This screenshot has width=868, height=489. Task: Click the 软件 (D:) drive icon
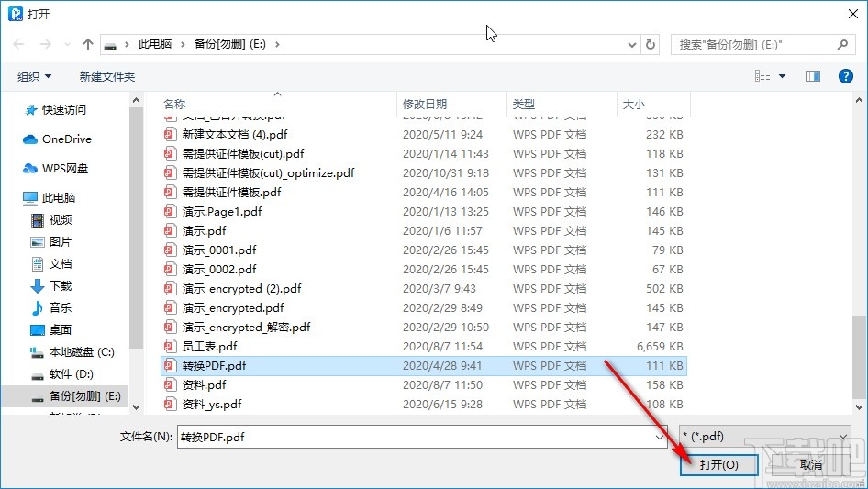[37, 375]
